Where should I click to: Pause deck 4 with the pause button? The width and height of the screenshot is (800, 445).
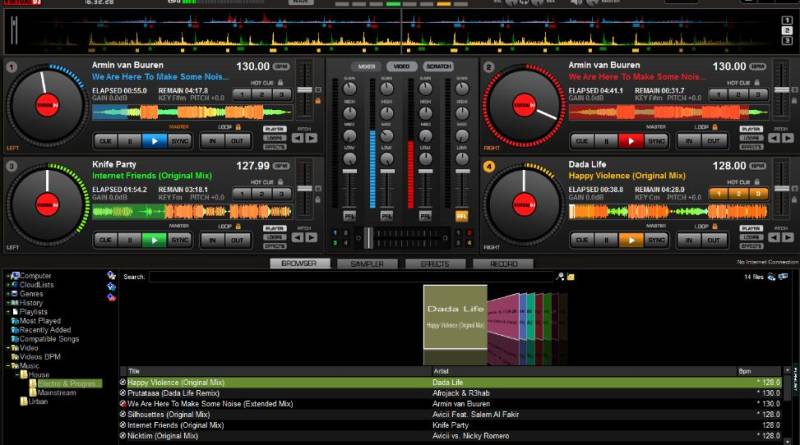click(607, 240)
